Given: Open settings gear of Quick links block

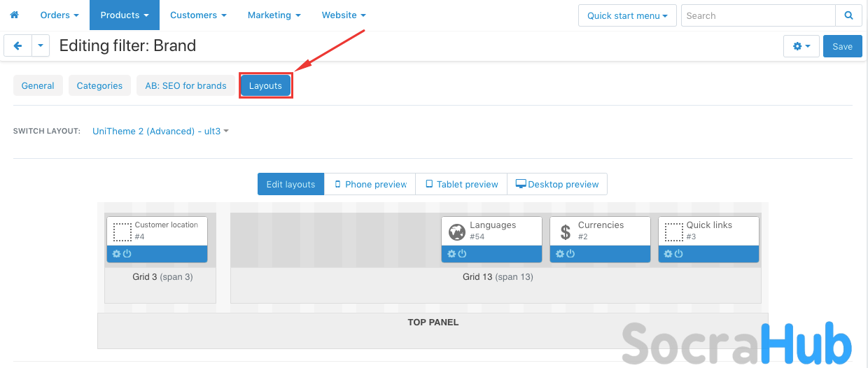Looking at the screenshot, I should click(x=668, y=254).
